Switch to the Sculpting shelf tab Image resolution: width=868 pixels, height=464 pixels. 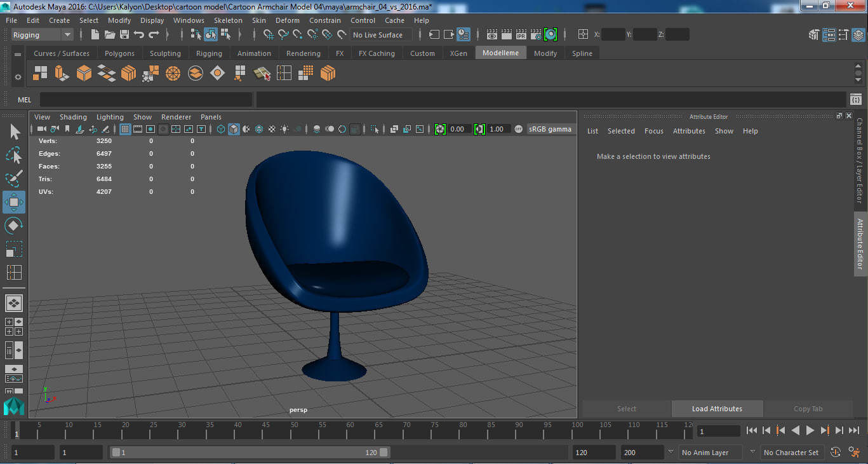click(165, 53)
